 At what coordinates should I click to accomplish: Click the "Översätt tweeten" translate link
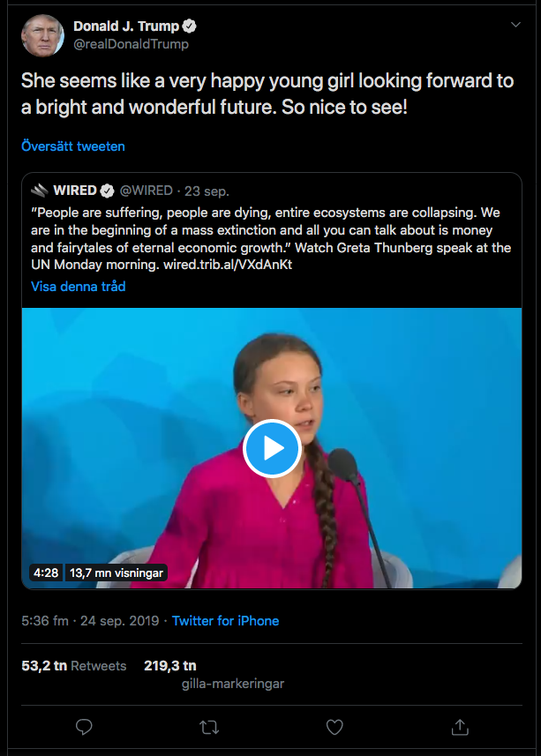tap(73, 146)
